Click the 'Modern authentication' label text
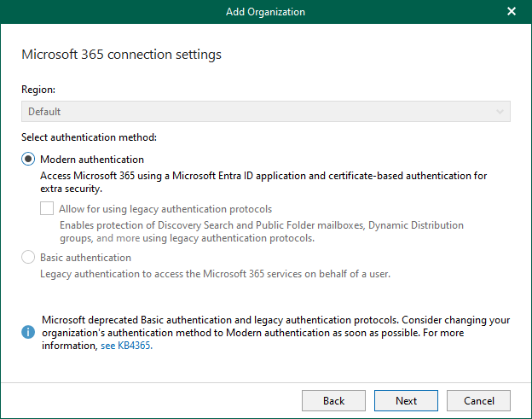 pos(92,160)
